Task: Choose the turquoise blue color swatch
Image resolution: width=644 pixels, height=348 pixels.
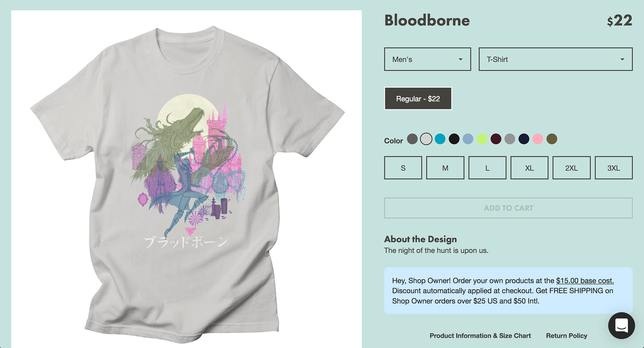Action: pyautogui.click(x=440, y=139)
